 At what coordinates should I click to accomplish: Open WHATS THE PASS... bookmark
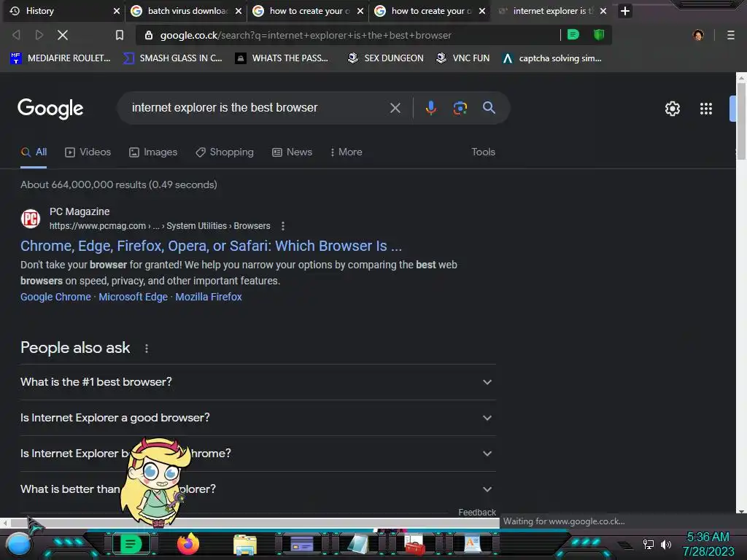click(282, 58)
